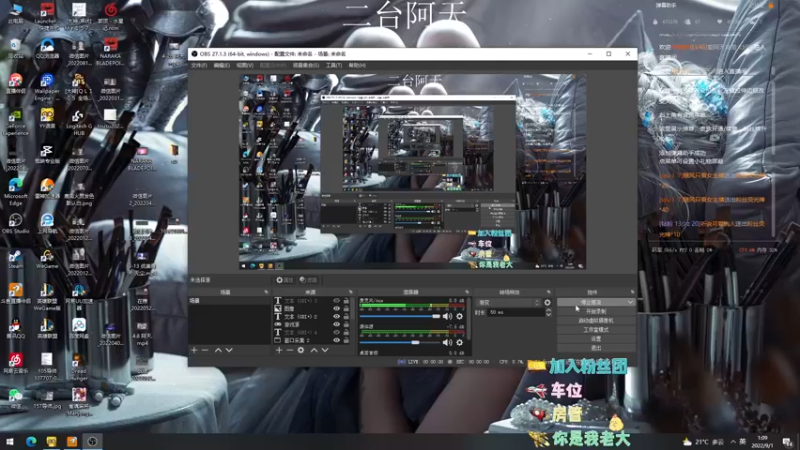Screen dimensions: 800x450
Task: Pop out the 场景 dock panel
Action: click(266, 292)
